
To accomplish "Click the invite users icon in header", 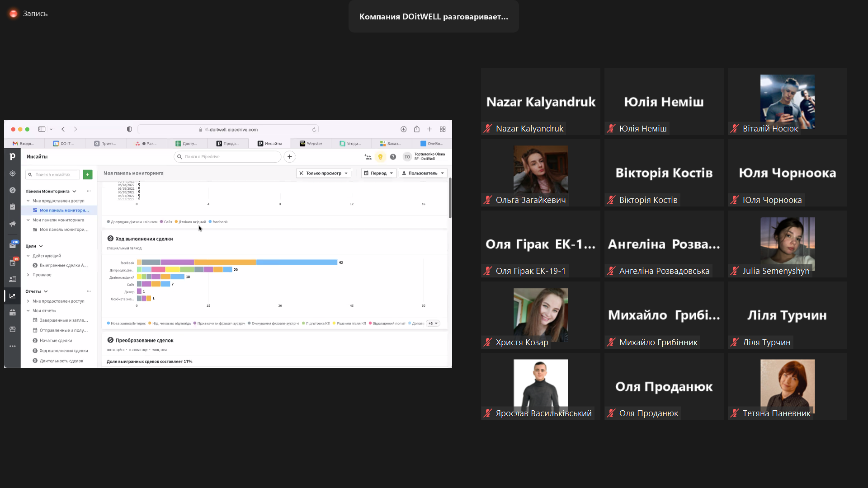I will tap(368, 157).
